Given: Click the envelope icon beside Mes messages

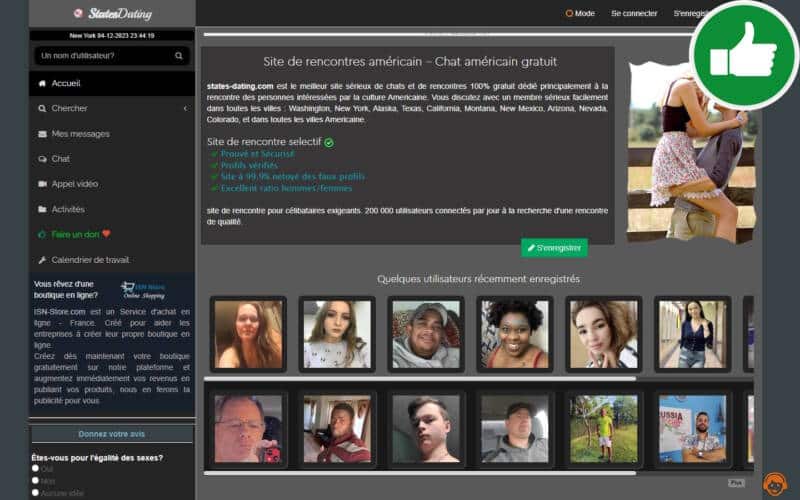Looking at the screenshot, I should tap(42, 134).
